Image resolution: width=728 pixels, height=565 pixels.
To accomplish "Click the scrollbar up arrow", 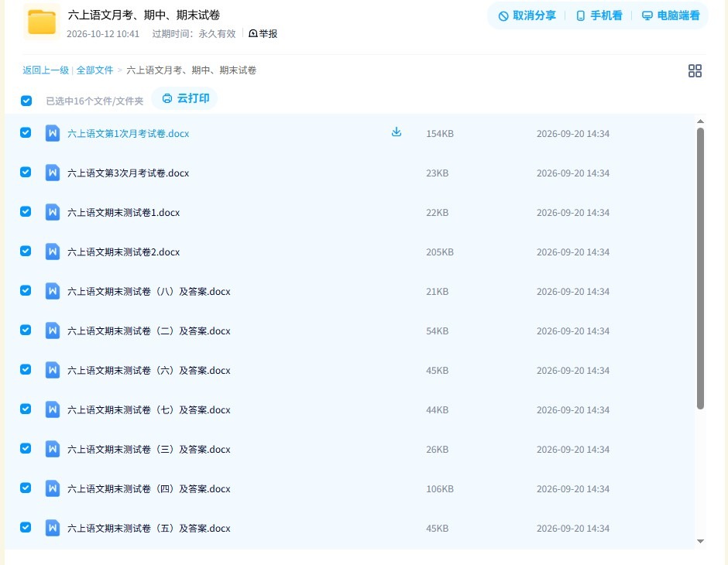I will pyautogui.click(x=700, y=121).
